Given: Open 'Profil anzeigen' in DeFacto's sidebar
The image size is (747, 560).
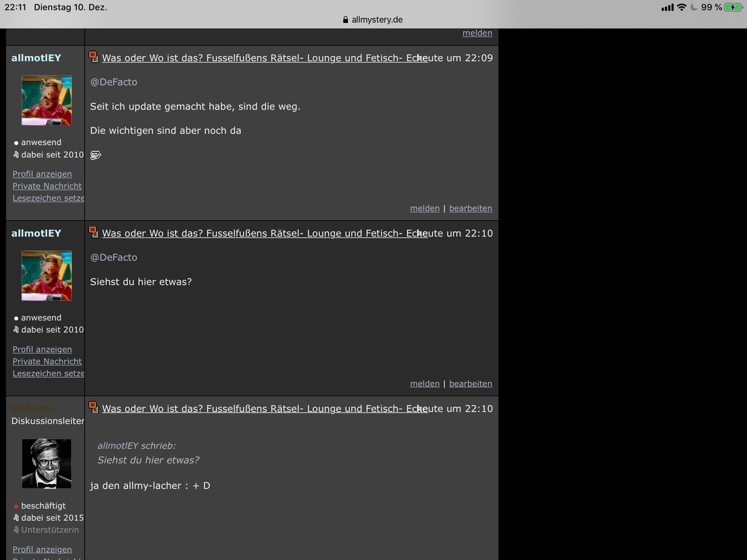Looking at the screenshot, I should coord(42,549).
